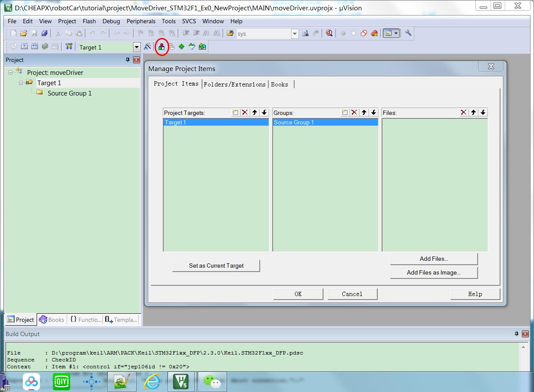The height and width of the screenshot is (392, 534).
Task: Open Configuration via the wrench icon
Action: (408, 33)
